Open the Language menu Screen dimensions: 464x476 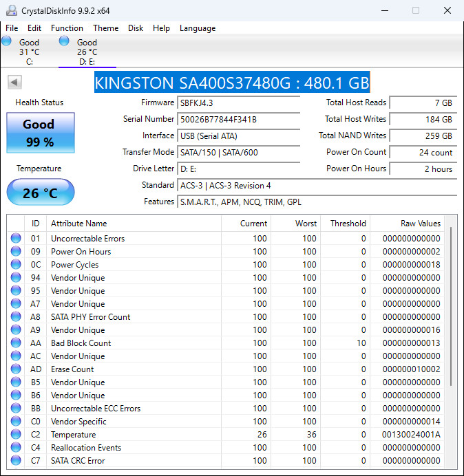click(198, 28)
